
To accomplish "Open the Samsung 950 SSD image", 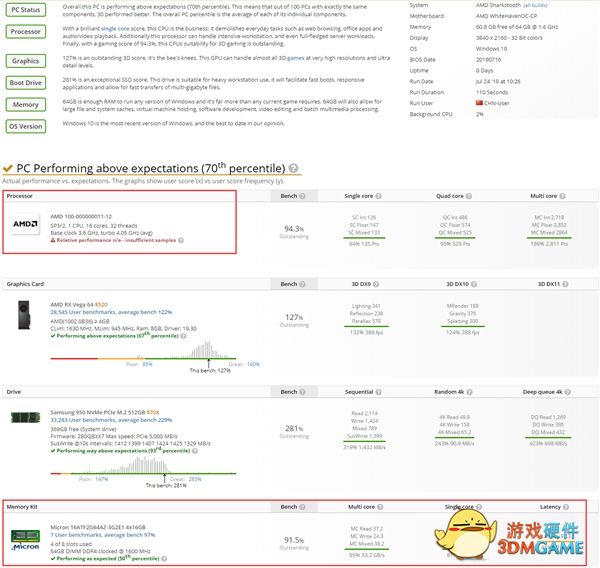I will [25, 417].
